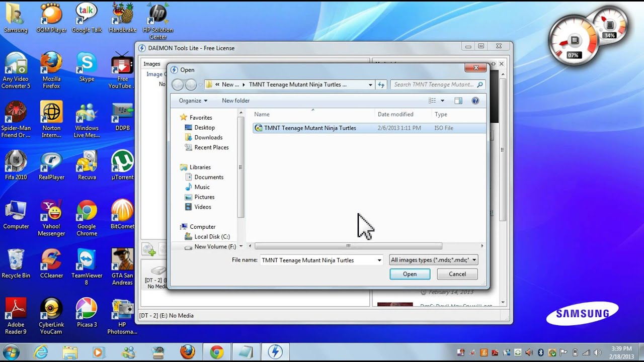This screenshot has height=362, width=644.
Task: Select the Recuva desktop icon
Action: point(87,165)
